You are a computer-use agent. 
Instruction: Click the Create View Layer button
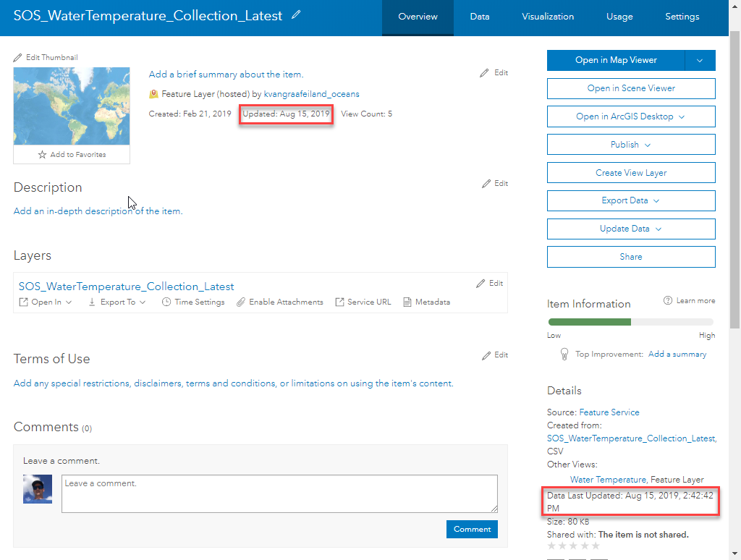[631, 173]
